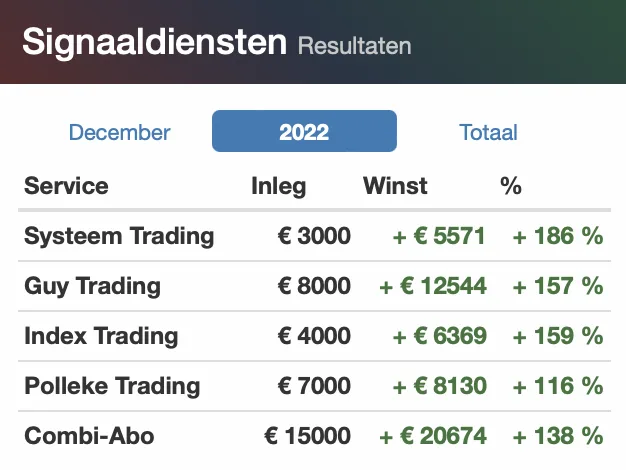Click Index Trading percentage + 159 %
This screenshot has height=470, width=626.
point(558,336)
